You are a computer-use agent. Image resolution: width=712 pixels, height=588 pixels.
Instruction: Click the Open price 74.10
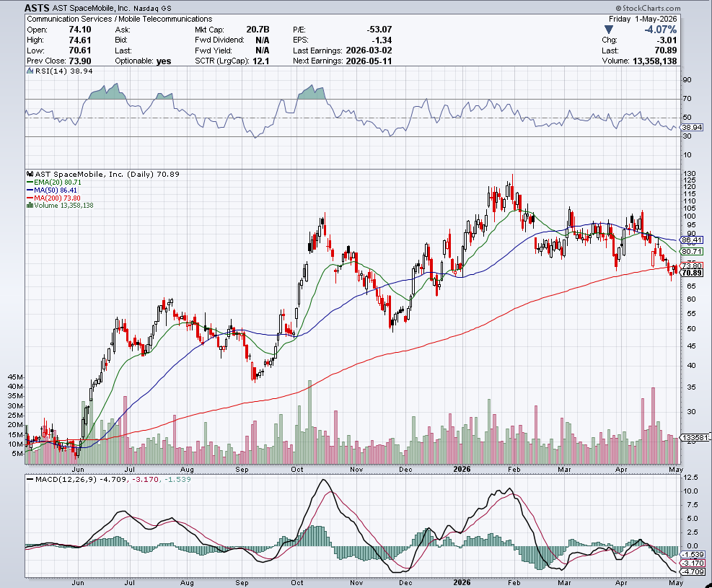click(80, 30)
